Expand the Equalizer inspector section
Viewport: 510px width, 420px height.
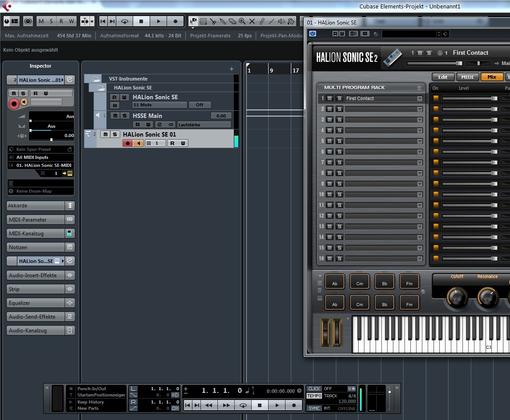pos(41,303)
